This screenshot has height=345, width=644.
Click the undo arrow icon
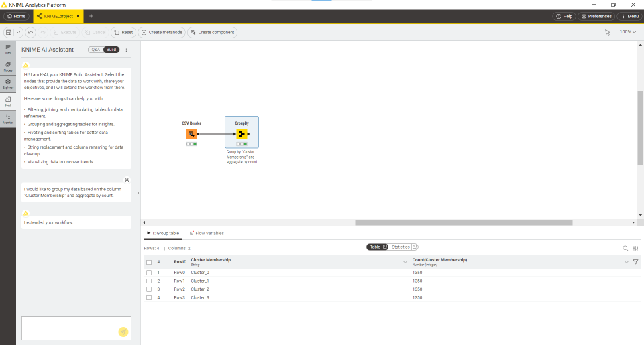30,32
